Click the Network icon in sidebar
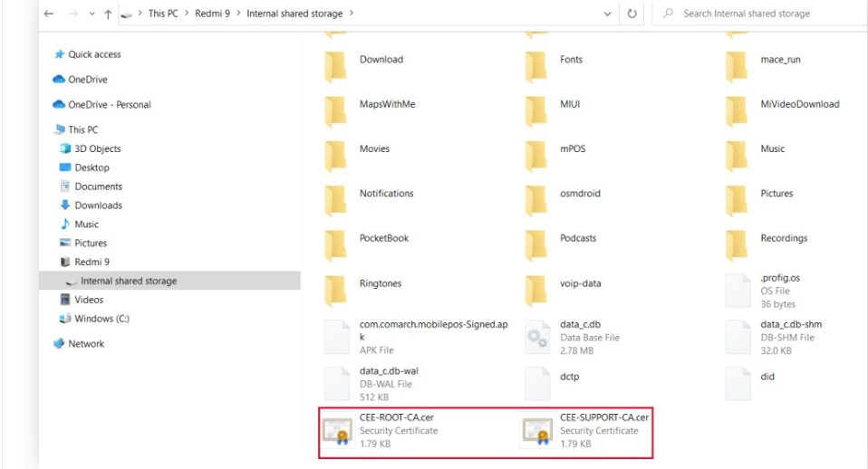Viewport: 868px width, 469px height. 59,343
